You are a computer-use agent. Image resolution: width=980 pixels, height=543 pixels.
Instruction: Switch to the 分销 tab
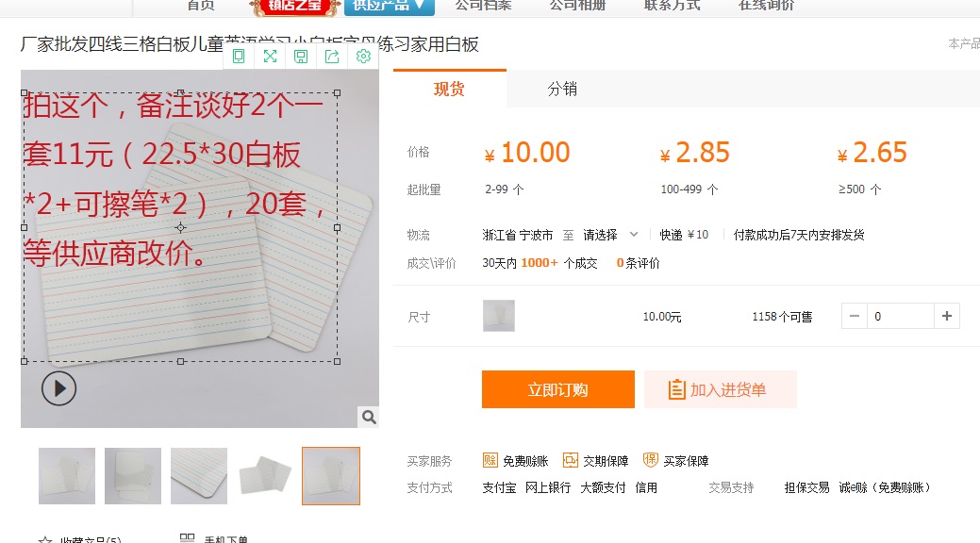(562, 90)
